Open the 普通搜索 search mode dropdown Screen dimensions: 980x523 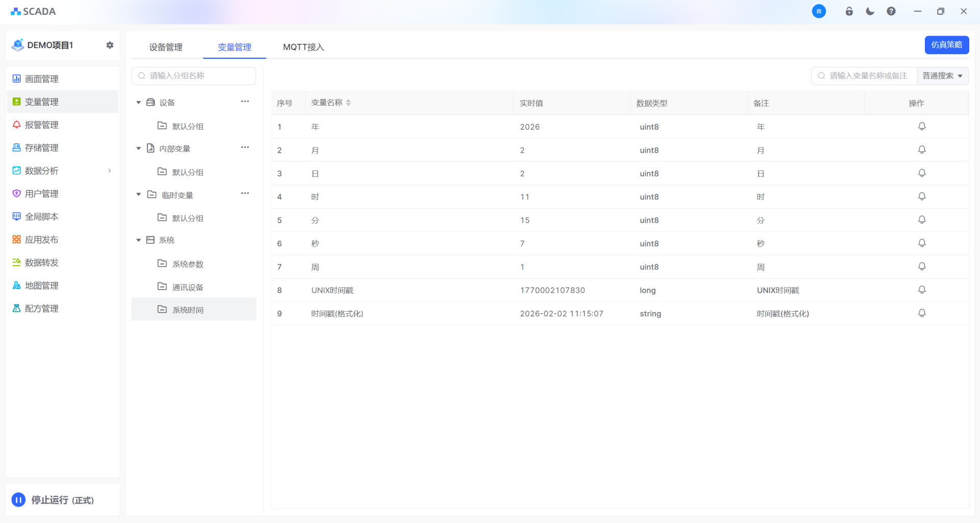click(x=942, y=76)
